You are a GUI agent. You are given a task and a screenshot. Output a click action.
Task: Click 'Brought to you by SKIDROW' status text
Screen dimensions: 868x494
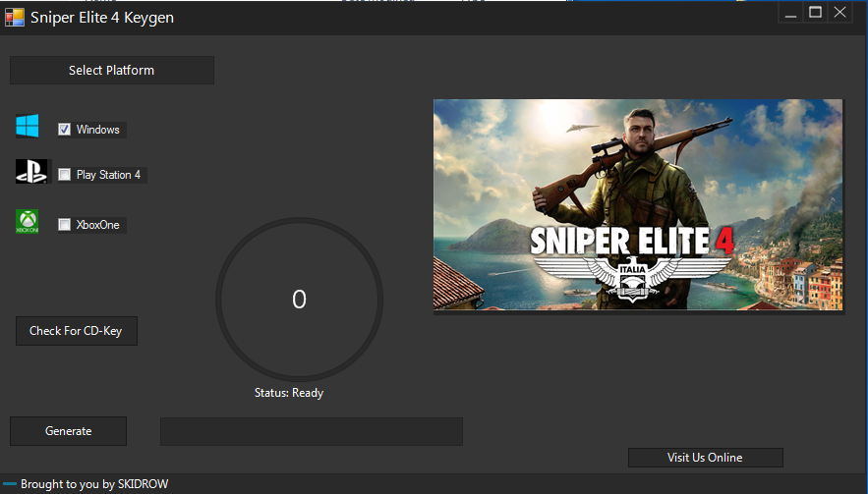pyautogui.click(x=94, y=484)
